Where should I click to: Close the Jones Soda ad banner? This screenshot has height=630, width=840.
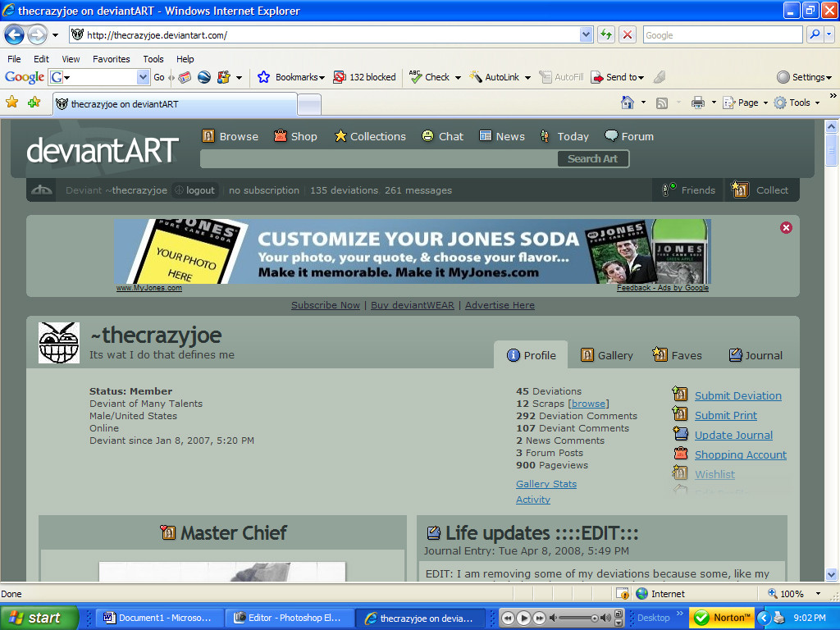coord(786,228)
